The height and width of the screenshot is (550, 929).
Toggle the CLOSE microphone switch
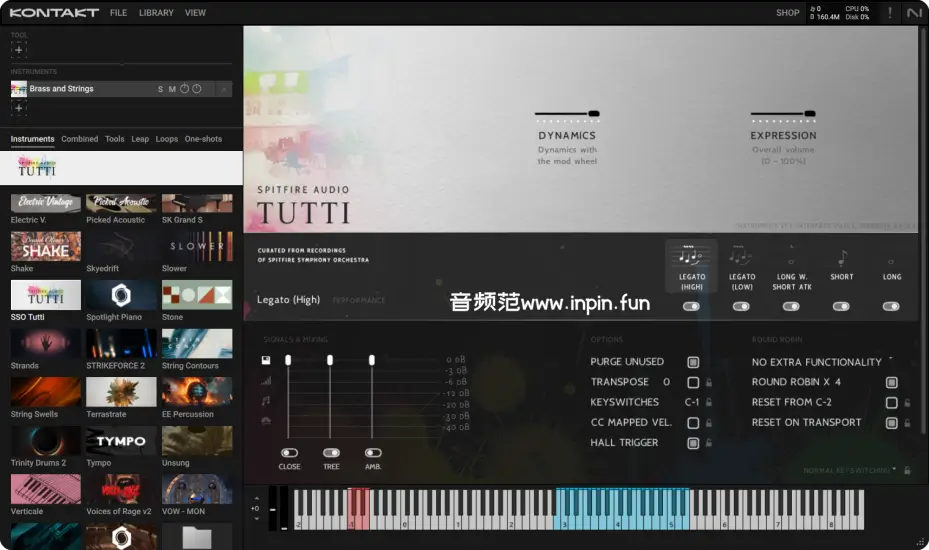(289, 453)
